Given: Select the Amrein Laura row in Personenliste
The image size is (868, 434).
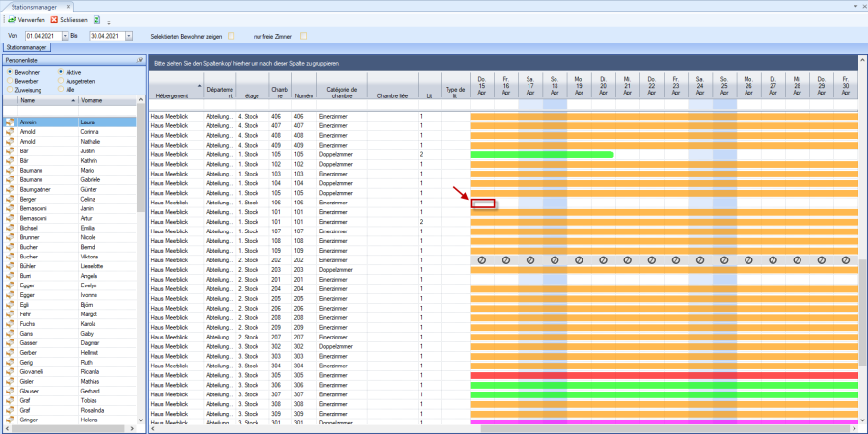Looking at the screenshot, I should coord(69,122).
